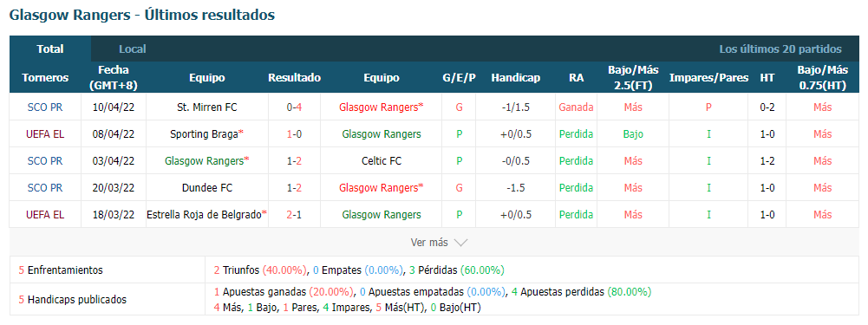Click Celtic FC team name
Image resolution: width=868 pixels, height=325 pixels.
point(381,161)
